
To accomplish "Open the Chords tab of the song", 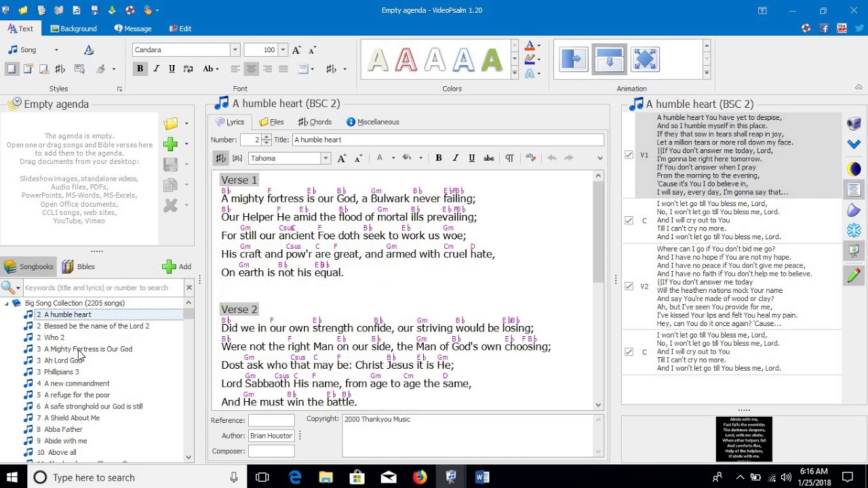I will [x=315, y=122].
